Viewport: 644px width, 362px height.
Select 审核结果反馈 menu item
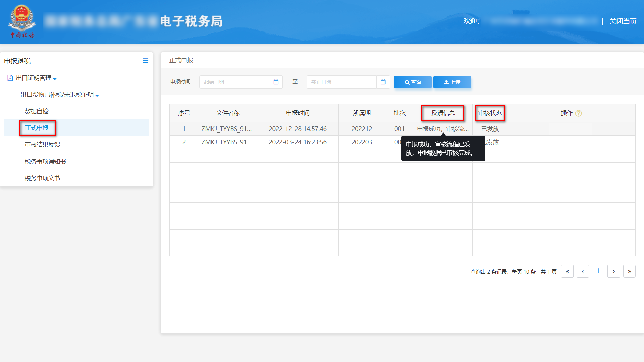point(42,145)
